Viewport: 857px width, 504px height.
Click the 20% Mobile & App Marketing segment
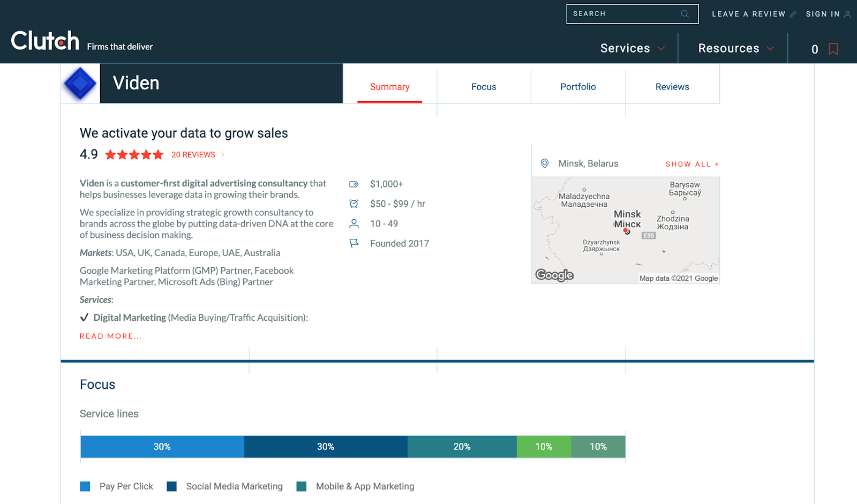coord(462,447)
